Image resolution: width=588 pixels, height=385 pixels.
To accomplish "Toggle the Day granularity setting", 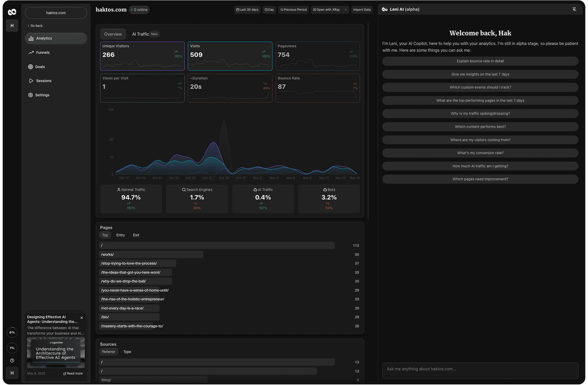I will pyautogui.click(x=269, y=10).
